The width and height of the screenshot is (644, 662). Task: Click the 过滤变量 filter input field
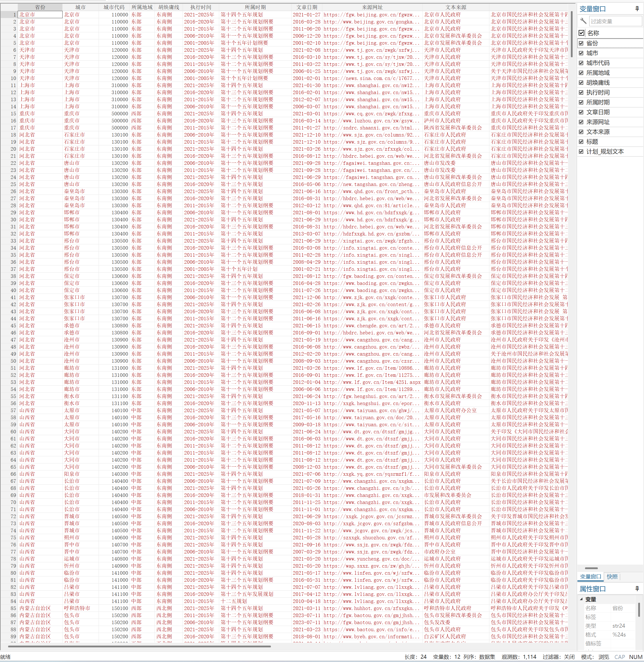click(615, 21)
